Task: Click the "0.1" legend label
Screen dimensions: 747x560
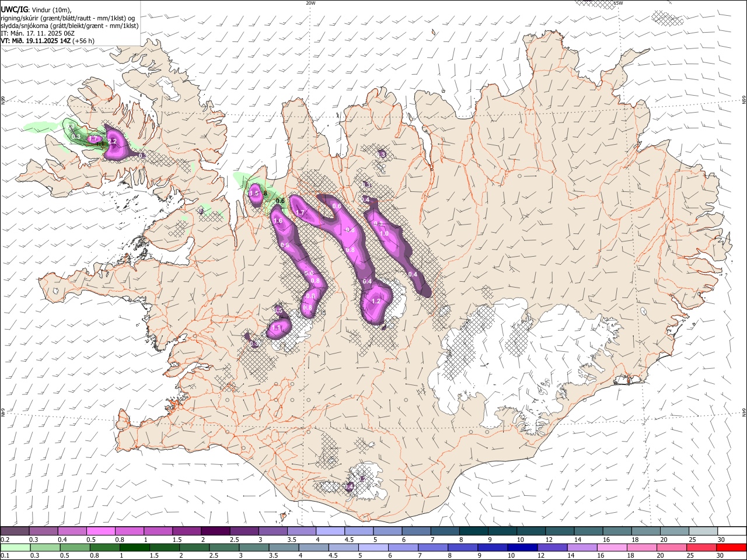Action: coord(4,556)
